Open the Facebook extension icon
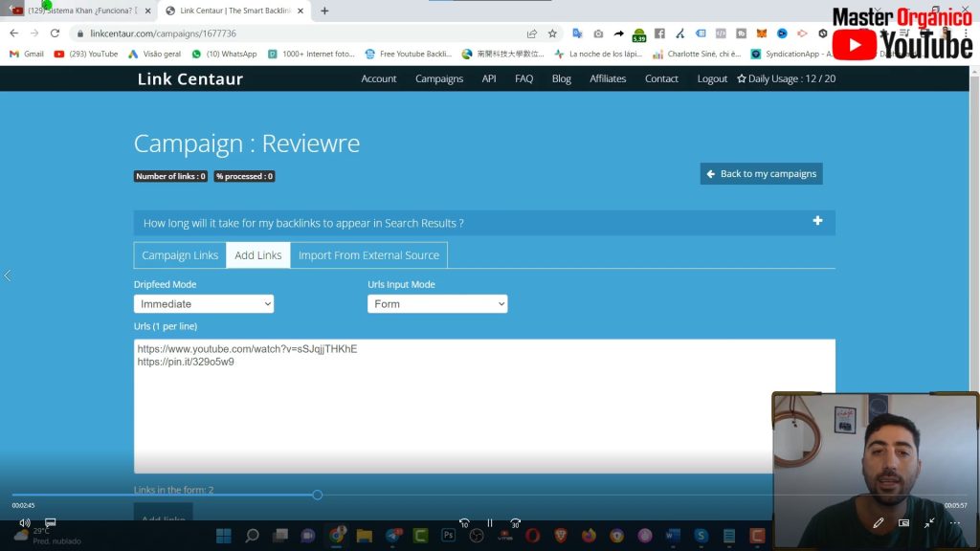The width and height of the screenshot is (980, 551). click(659, 33)
